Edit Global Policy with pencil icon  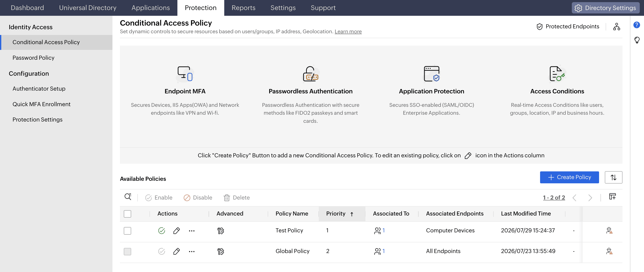(177, 251)
